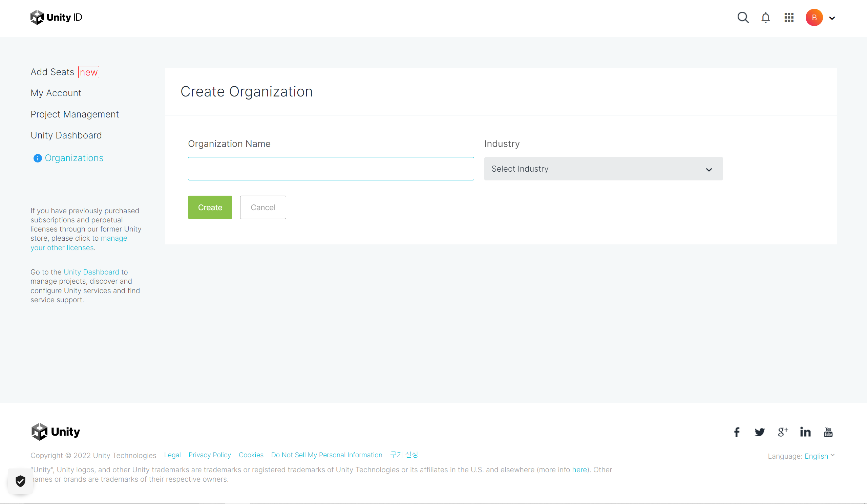This screenshot has width=867, height=504.
Task: Expand the account menu chevron
Action: pos(832,18)
